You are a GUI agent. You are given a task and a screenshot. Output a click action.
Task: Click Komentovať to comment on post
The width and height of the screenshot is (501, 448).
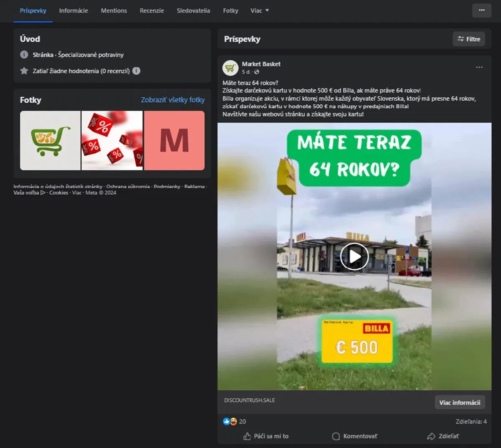pyautogui.click(x=354, y=436)
